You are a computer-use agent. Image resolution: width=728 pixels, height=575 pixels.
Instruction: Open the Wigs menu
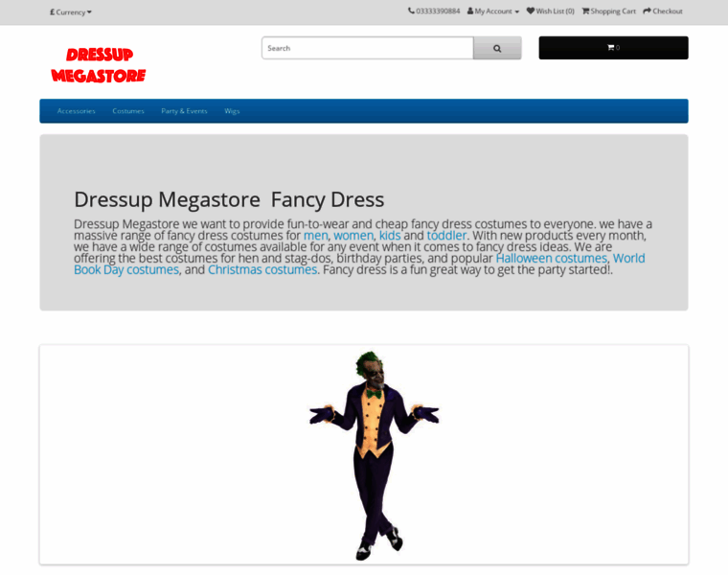pyautogui.click(x=232, y=111)
